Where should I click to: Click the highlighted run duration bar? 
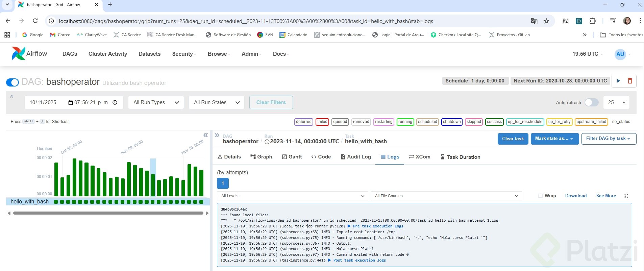(153, 185)
